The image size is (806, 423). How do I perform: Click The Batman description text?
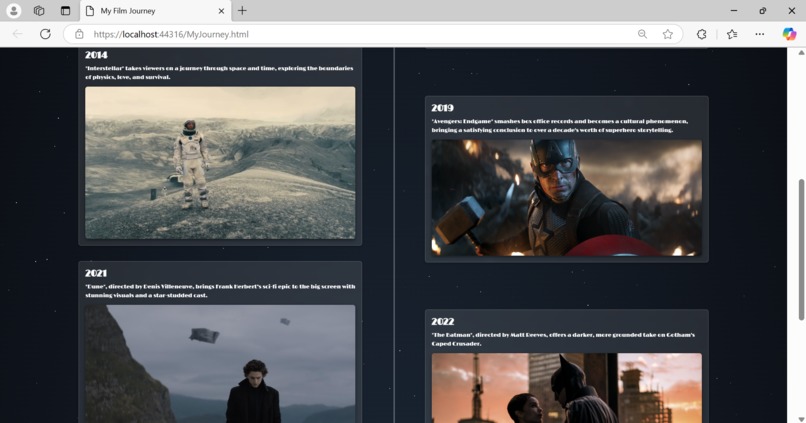point(563,339)
